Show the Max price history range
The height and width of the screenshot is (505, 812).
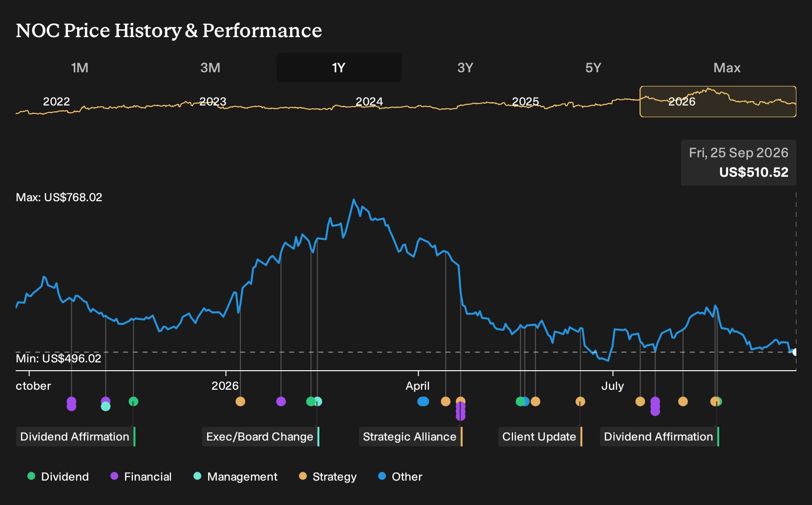tap(727, 67)
